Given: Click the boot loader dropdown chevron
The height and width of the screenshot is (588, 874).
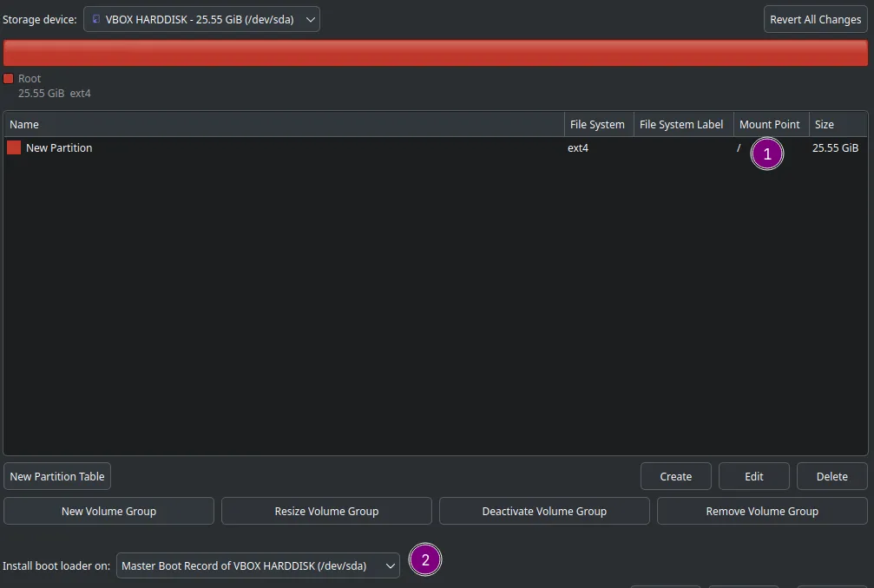Looking at the screenshot, I should point(391,565).
